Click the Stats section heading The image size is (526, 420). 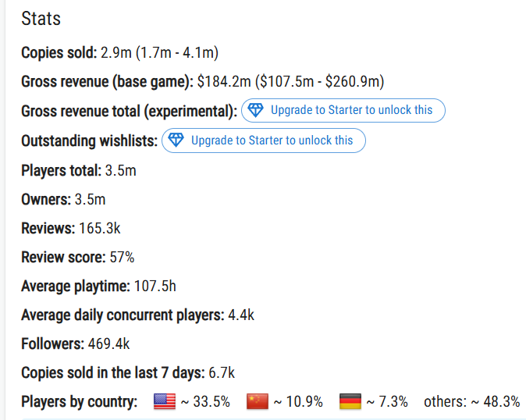coord(41,18)
